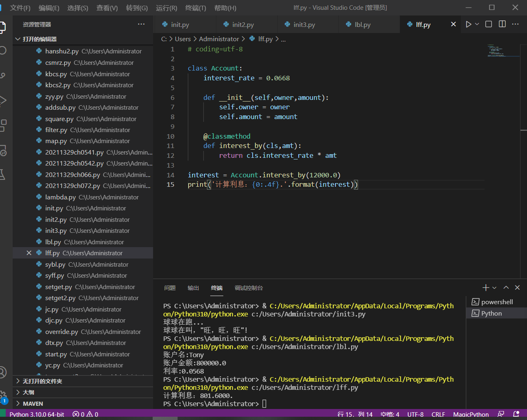Open the Accounts icon in activity bar
This screenshot has height=420, width=527.
click(x=2, y=372)
